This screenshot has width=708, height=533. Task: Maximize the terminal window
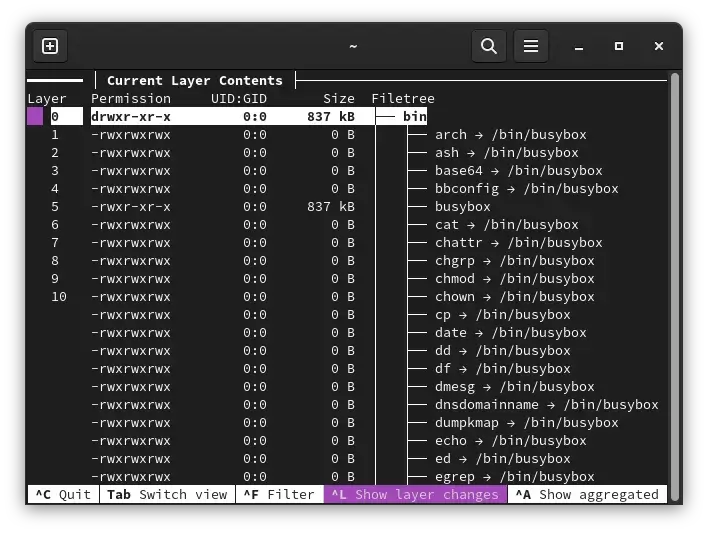point(619,46)
